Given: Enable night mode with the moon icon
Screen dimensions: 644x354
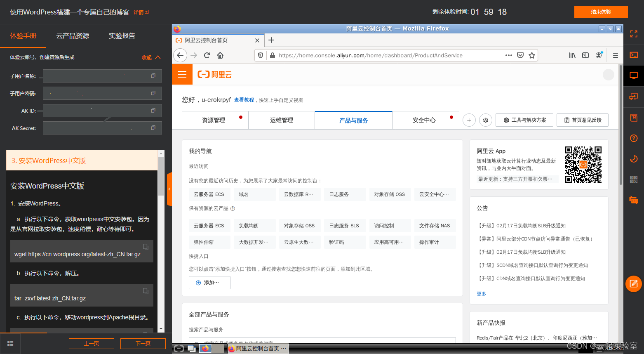Looking at the screenshot, I should (x=634, y=158).
